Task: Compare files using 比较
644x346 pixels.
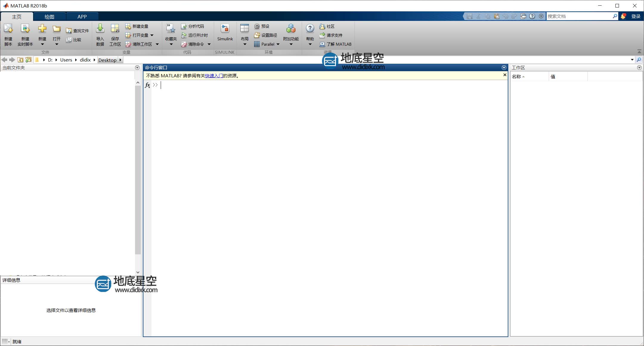Action: (74, 40)
